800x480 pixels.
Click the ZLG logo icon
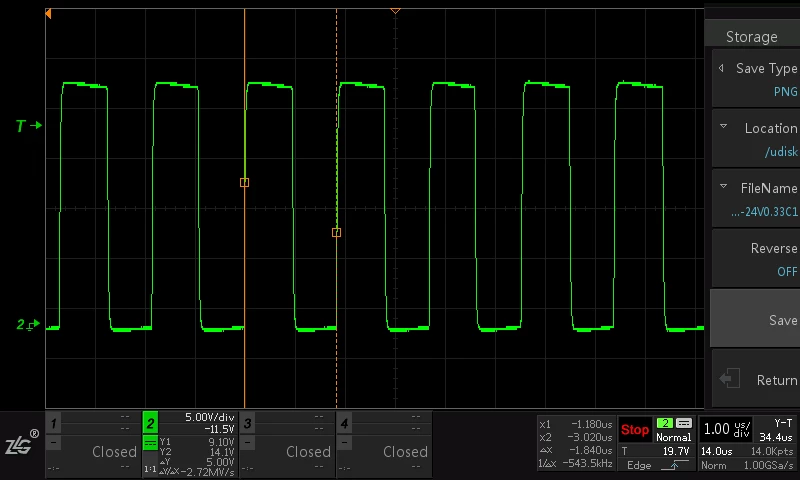(22, 443)
